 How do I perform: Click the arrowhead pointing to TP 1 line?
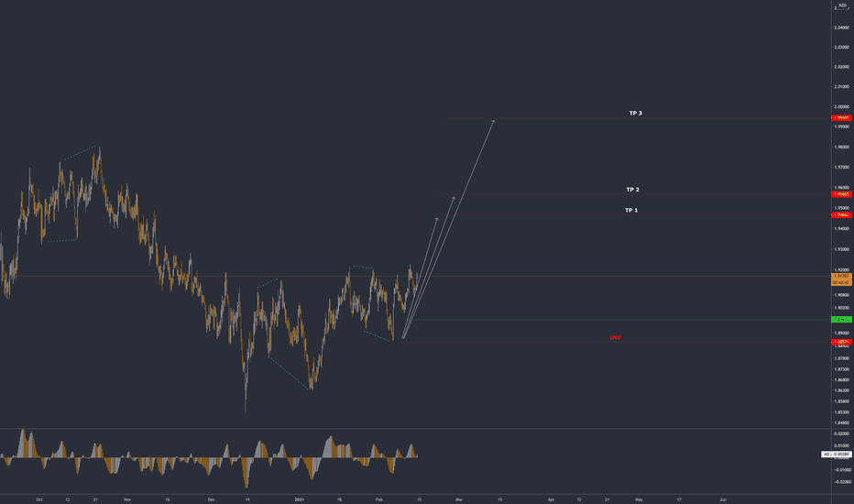(x=437, y=220)
